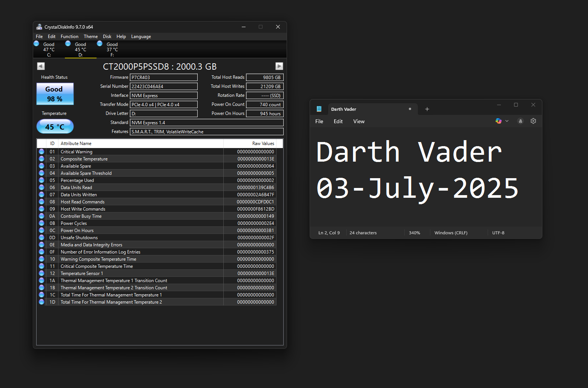The width and height of the screenshot is (588, 388).
Task: Click the next disk arrow button
Action: point(279,66)
